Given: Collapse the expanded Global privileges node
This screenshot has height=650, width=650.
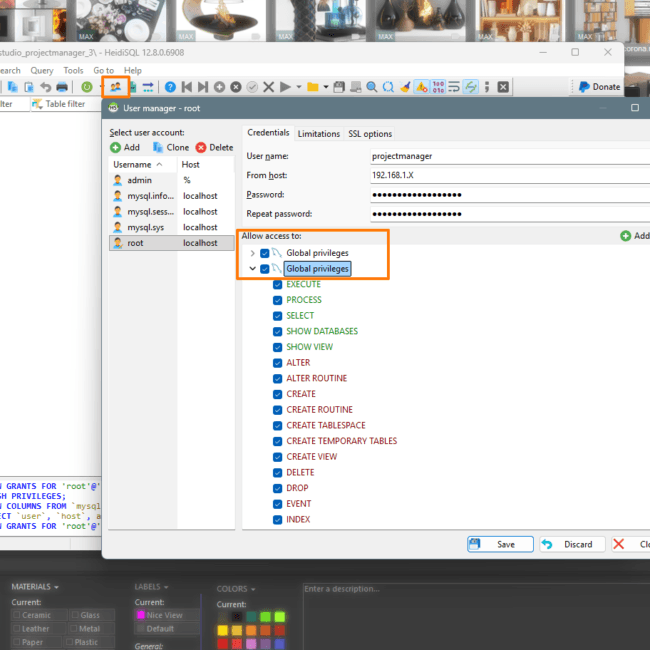Looking at the screenshot, I should click(x=252, y=269).
